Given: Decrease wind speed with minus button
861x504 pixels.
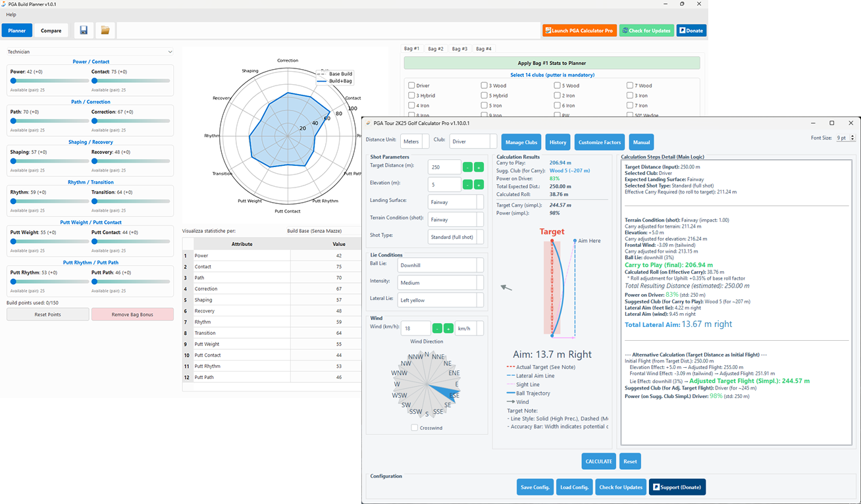Looking at the screenshot, I should [437, 328].
